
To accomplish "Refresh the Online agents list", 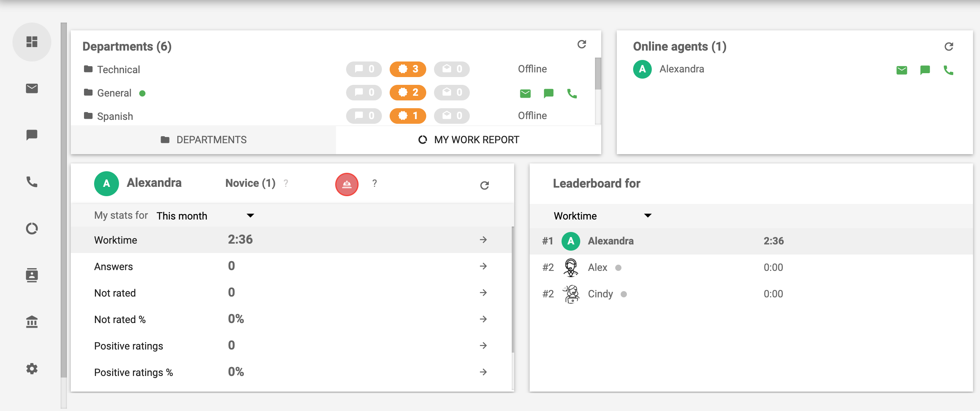I will tap(949, 46).
